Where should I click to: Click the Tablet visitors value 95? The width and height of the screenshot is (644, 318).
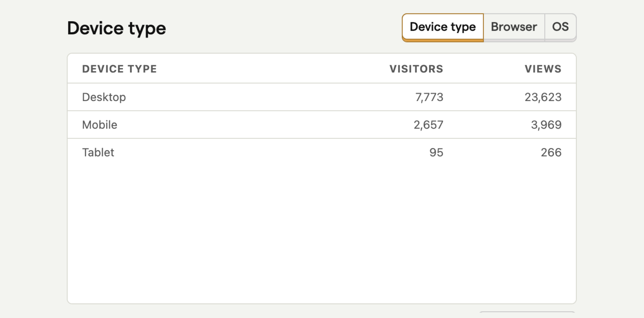click(436, 152)
